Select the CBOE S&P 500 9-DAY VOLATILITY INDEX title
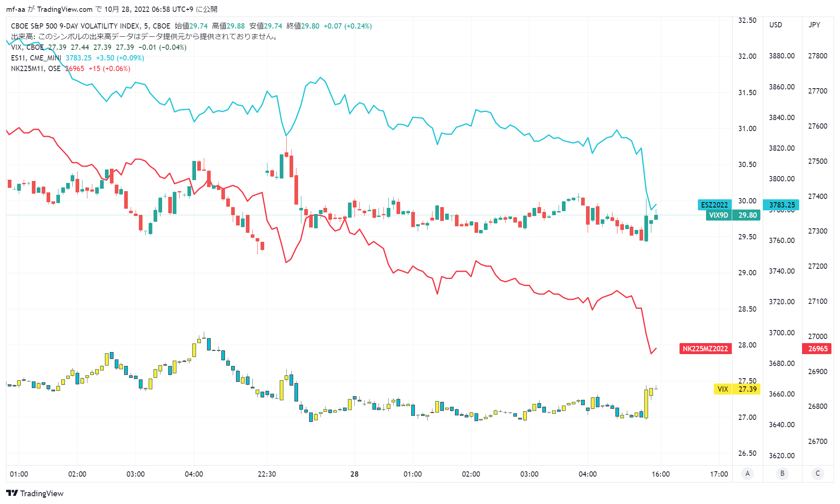 (91, 26)
